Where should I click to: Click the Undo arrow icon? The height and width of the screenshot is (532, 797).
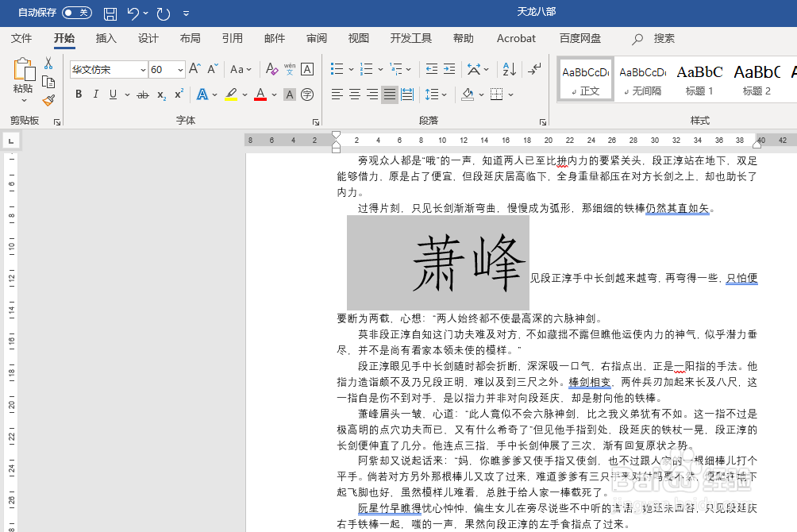133,13
